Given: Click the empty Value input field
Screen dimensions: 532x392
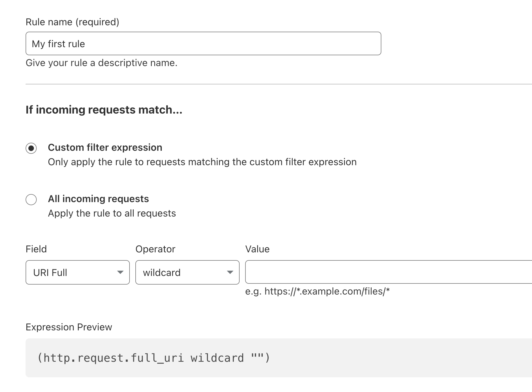Looking at the screenshot, I should pos(389,272).
